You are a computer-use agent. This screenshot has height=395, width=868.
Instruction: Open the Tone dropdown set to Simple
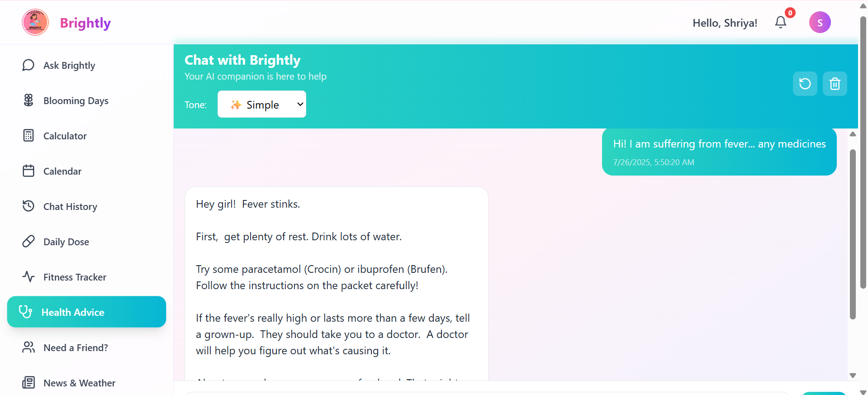pos(261,104)
